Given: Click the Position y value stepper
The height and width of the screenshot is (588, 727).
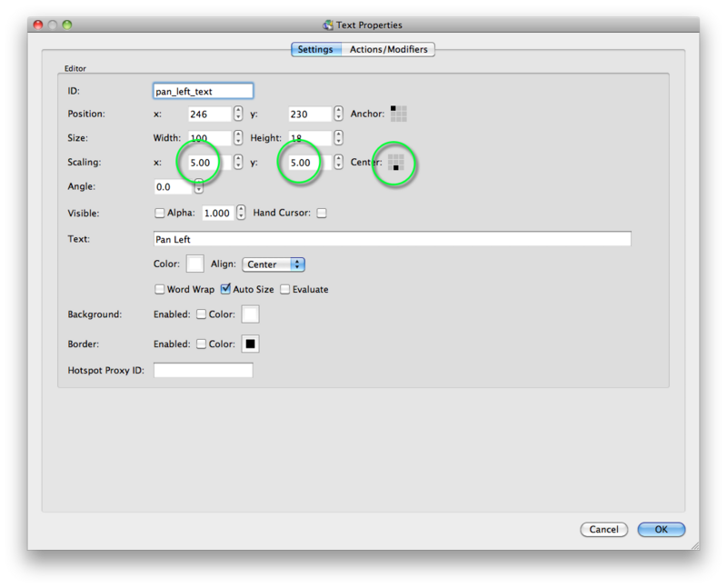Looking at the screenshot, I should 338,114.
